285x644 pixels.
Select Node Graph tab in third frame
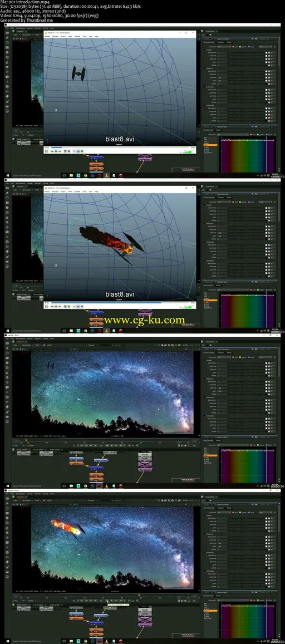pos(22,449)
